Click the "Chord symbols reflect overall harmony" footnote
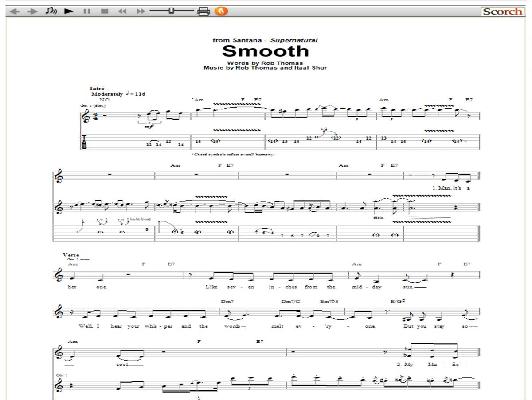Viewport: 532px width, 400px height. (x=233, y=155)
